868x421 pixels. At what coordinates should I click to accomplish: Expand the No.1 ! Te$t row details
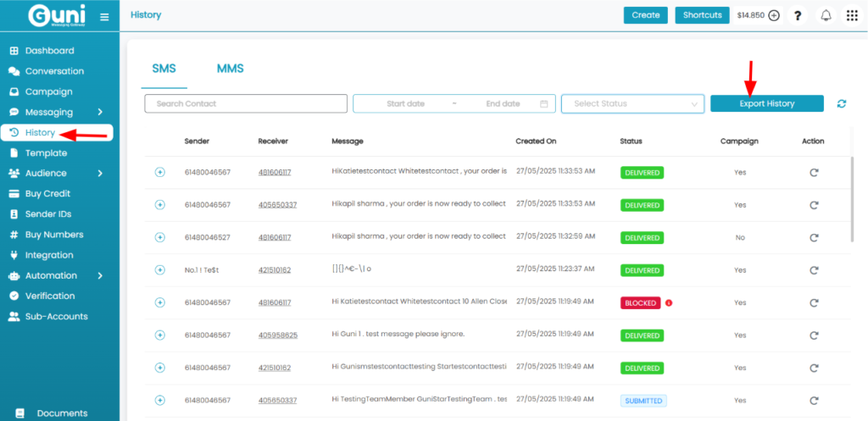pyautogui.click(x=159, y=270)
